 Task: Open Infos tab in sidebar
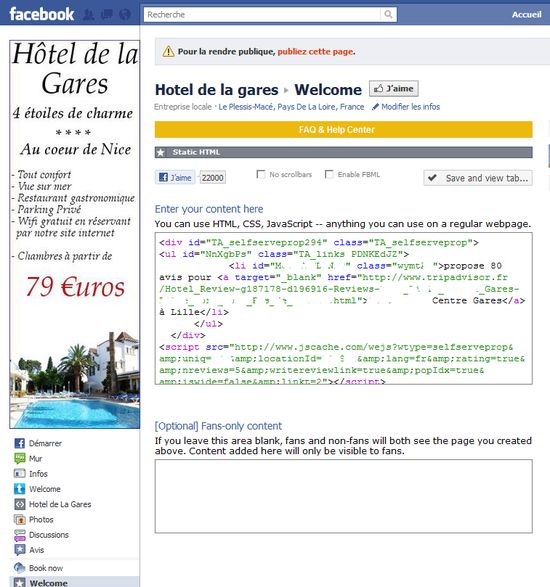[x=38, y=474]
